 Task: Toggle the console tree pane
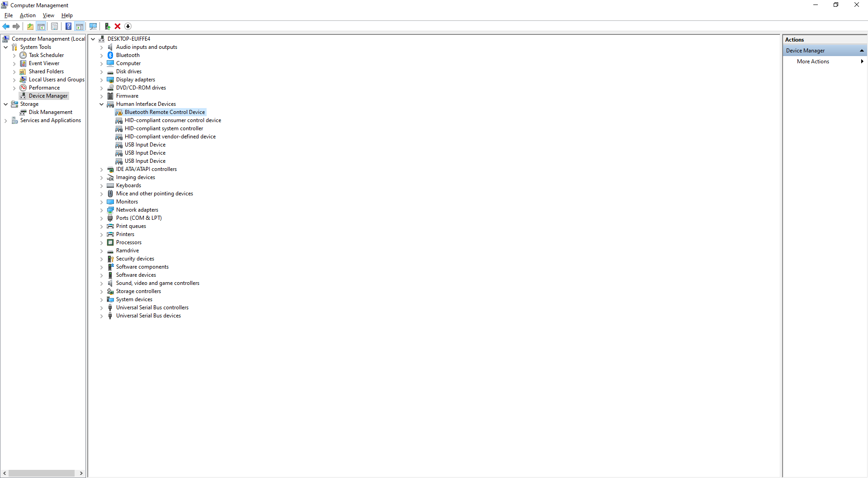pyautogui.click(x=41, y=26)
